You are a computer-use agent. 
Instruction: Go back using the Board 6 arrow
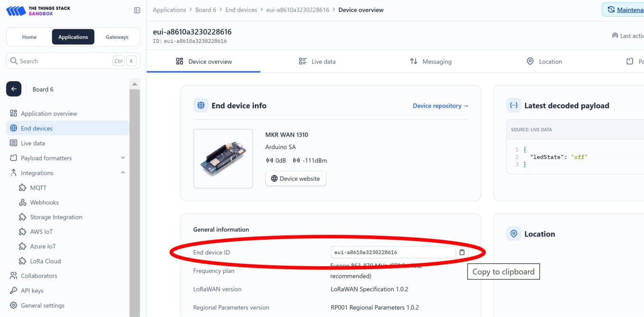click(13, 89)
